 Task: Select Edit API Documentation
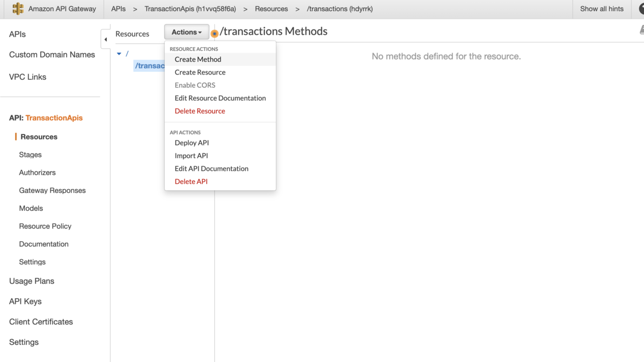211,168
